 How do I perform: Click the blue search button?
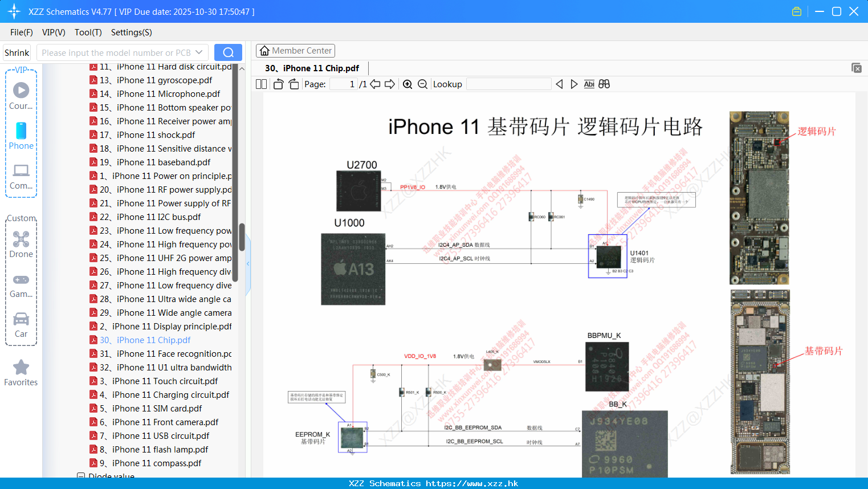tap(228, 52)
